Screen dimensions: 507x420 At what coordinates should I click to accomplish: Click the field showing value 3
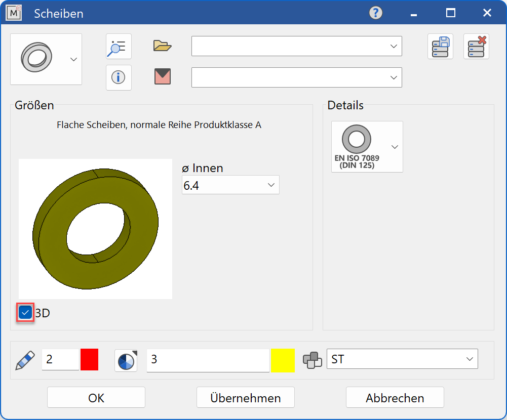point(208,360)
